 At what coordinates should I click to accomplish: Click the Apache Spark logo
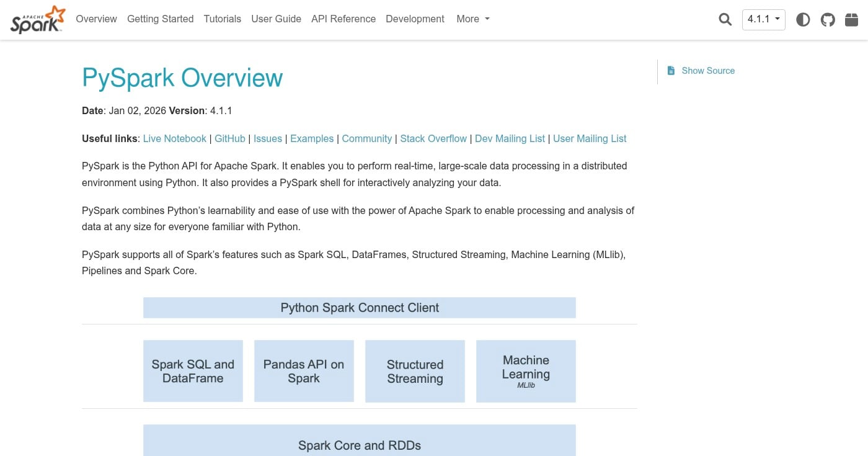coord(38,19)
